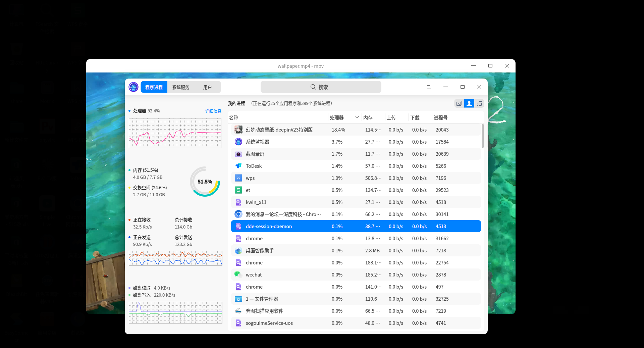Focus the 搜索 search field
Screen dimensions: 644x348
point(321,87)
